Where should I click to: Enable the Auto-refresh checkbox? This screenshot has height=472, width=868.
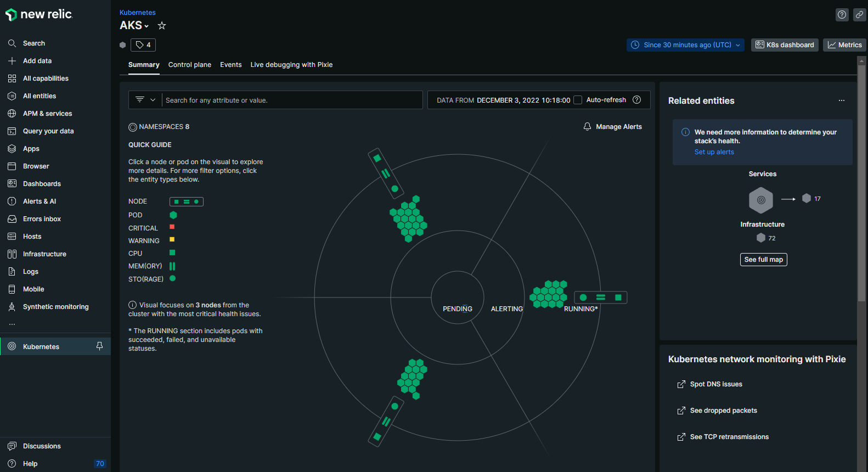click(x=578, y=100)
